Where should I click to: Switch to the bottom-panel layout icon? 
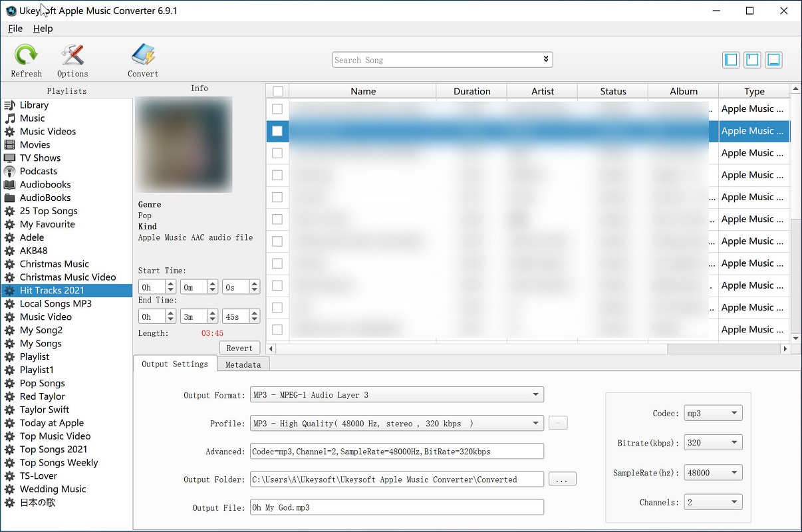tap(773, 60)
